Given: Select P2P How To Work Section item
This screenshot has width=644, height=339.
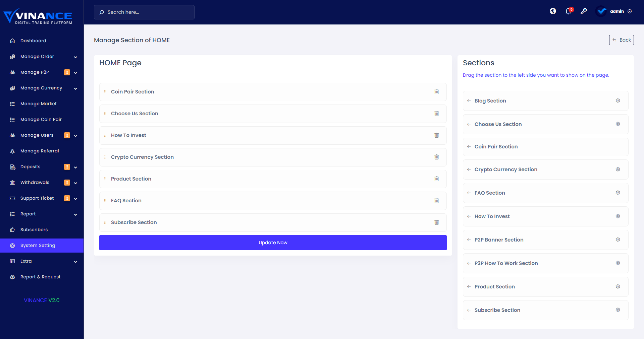Looking at the screenshot, I should 546,263.
